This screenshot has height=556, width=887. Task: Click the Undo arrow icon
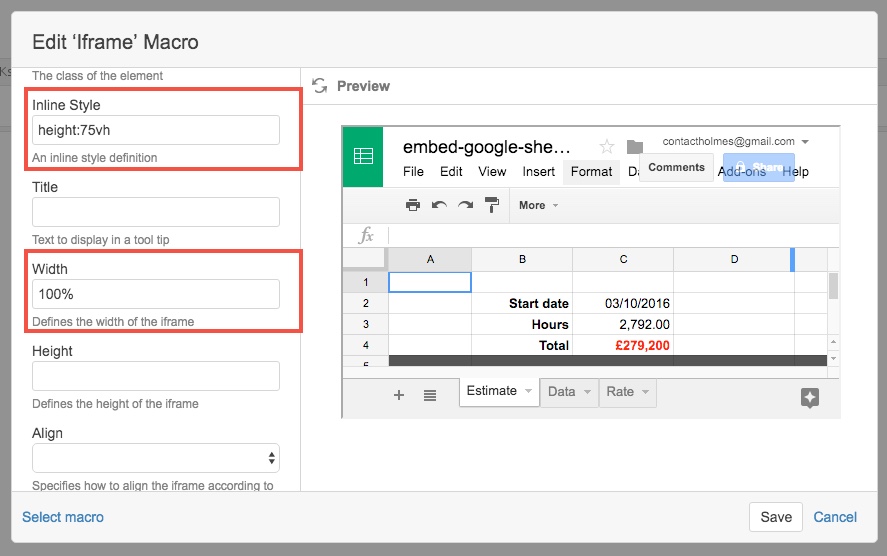[439, 205]
